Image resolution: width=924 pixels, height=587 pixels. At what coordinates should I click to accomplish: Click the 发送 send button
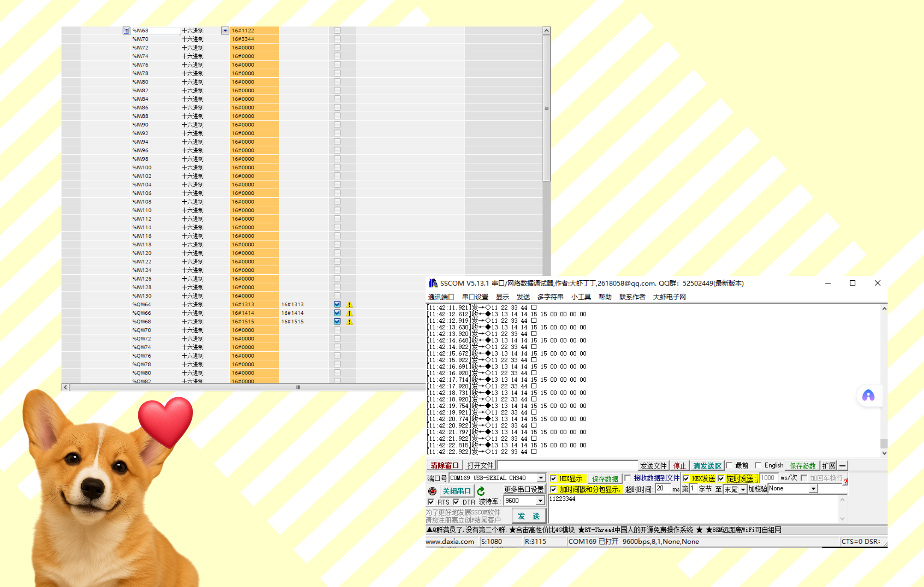coord(529,516)
